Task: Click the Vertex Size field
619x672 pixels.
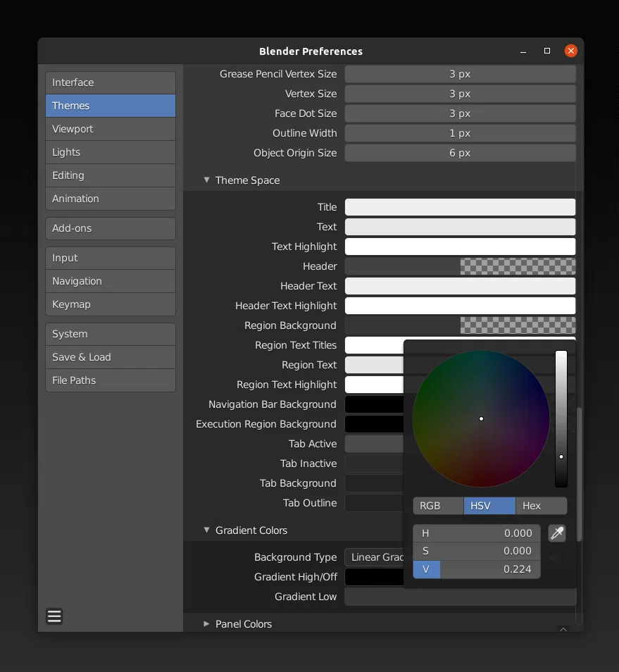Action: point(460,94)
